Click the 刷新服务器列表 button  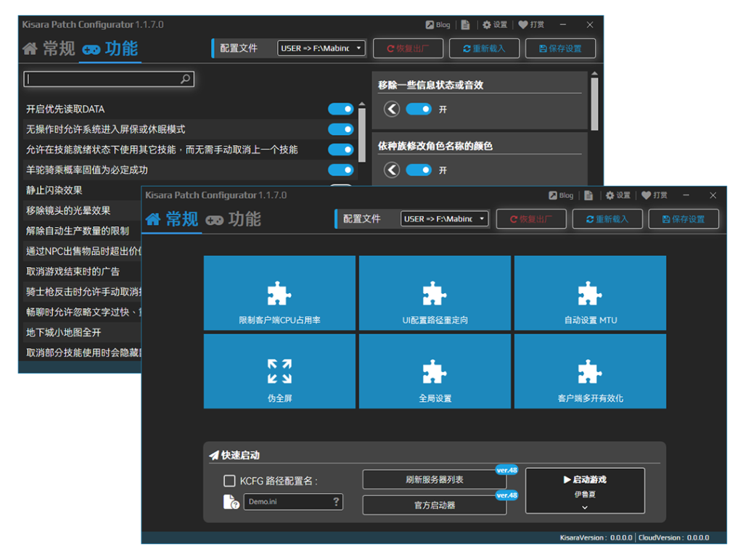pyautogui.click(x=434, y=479)
